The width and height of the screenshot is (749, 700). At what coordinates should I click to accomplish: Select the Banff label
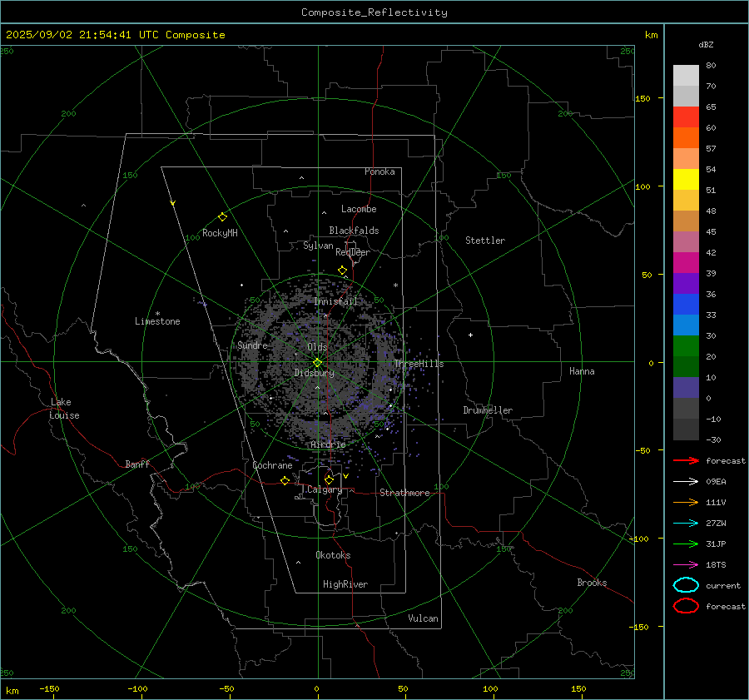pyautogui.click(x=137, y=464)
